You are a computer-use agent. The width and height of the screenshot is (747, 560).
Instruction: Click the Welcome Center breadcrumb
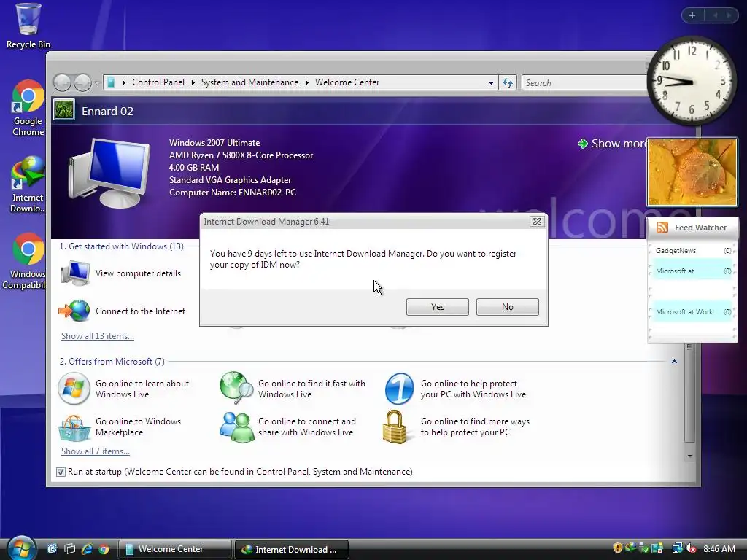(347, 82)
